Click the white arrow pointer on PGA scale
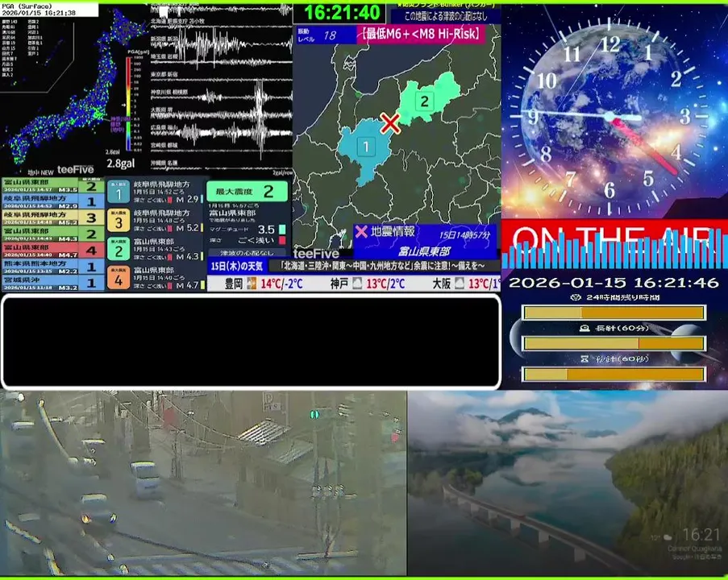Image resolution: width=728 pixels, height=580 pixels. [124, 106]
